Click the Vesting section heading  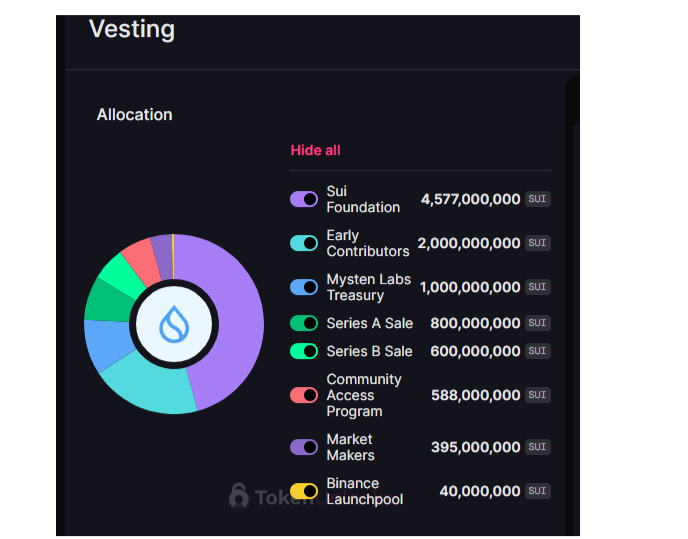132,30
